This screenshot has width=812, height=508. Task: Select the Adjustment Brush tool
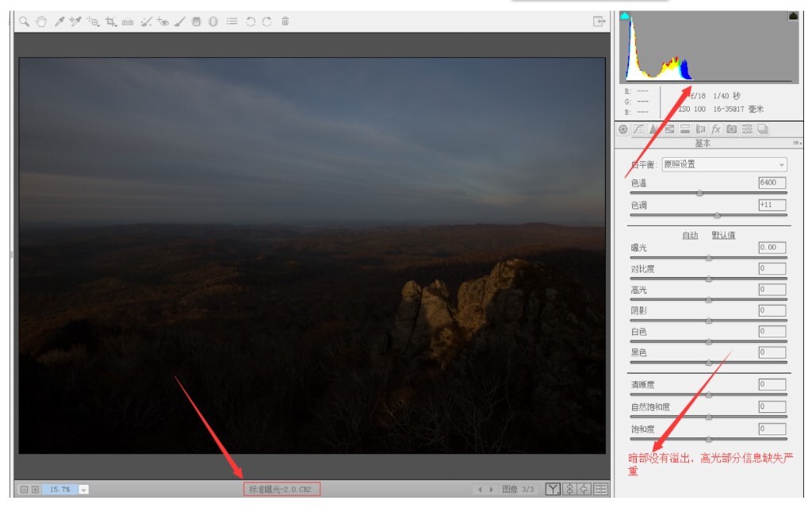point(180,21)
